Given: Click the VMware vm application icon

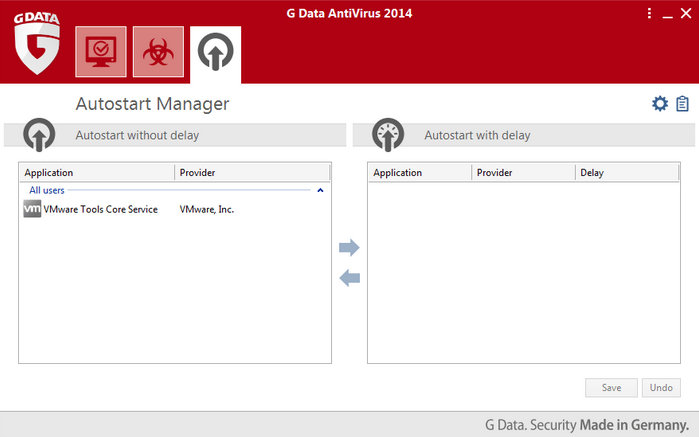Looking at the screenshot, I should pos(32,209).
